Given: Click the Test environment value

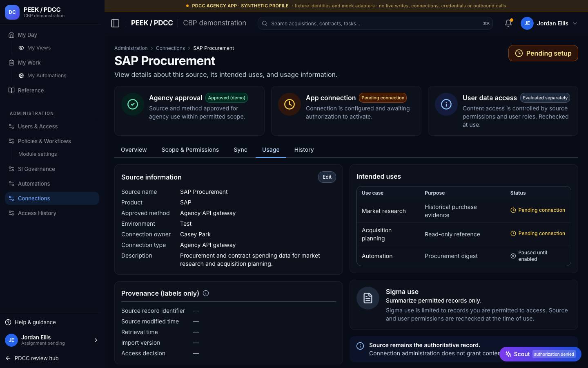Looking at the screenshot, I should pos(186,224).
